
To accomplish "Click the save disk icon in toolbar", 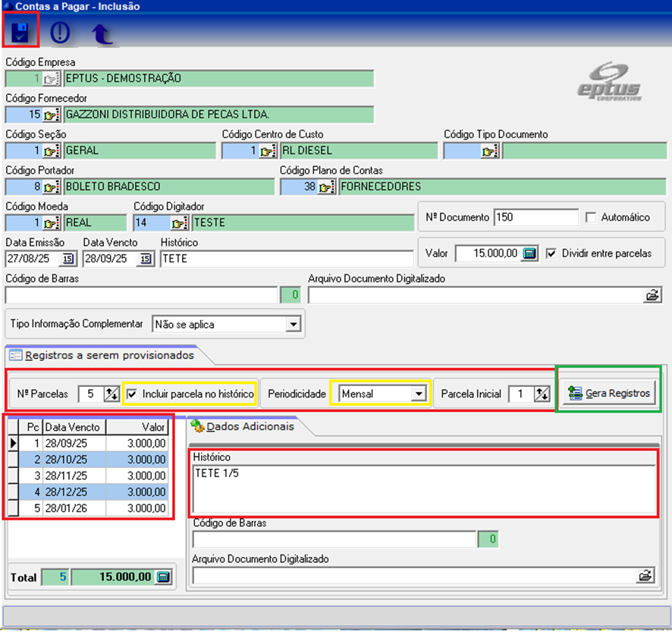I will click(20, 33).
